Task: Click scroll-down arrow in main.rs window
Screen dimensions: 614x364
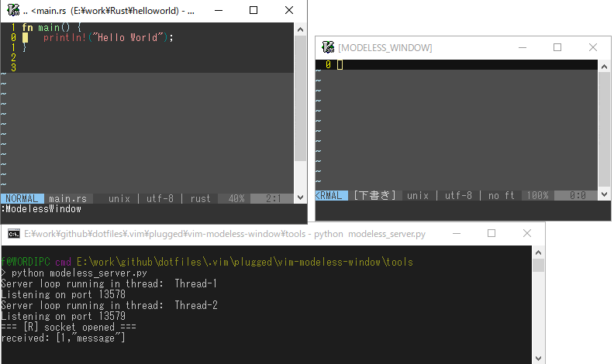Action: pos(300,197)
